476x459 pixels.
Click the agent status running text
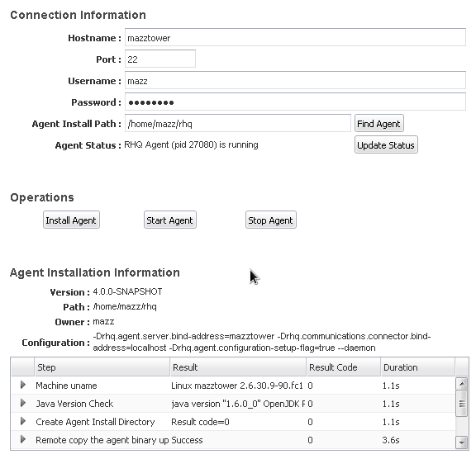click(x=191, y=144)
